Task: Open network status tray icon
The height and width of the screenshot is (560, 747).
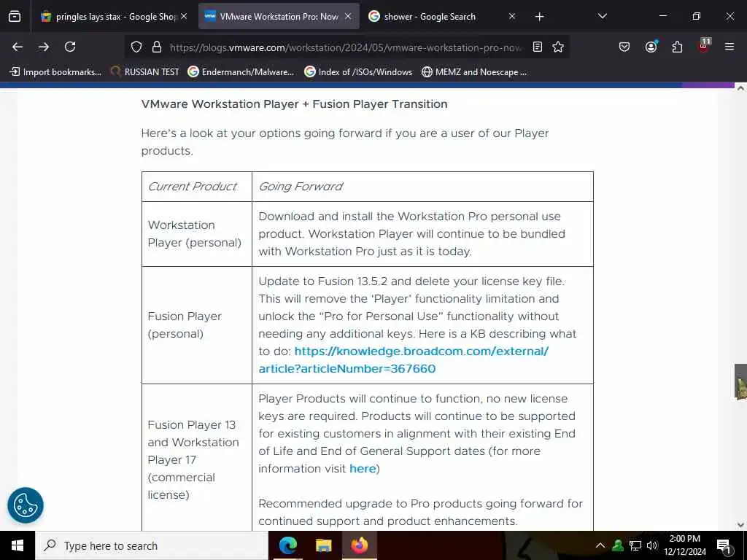Action: click(x=635, y=545)
